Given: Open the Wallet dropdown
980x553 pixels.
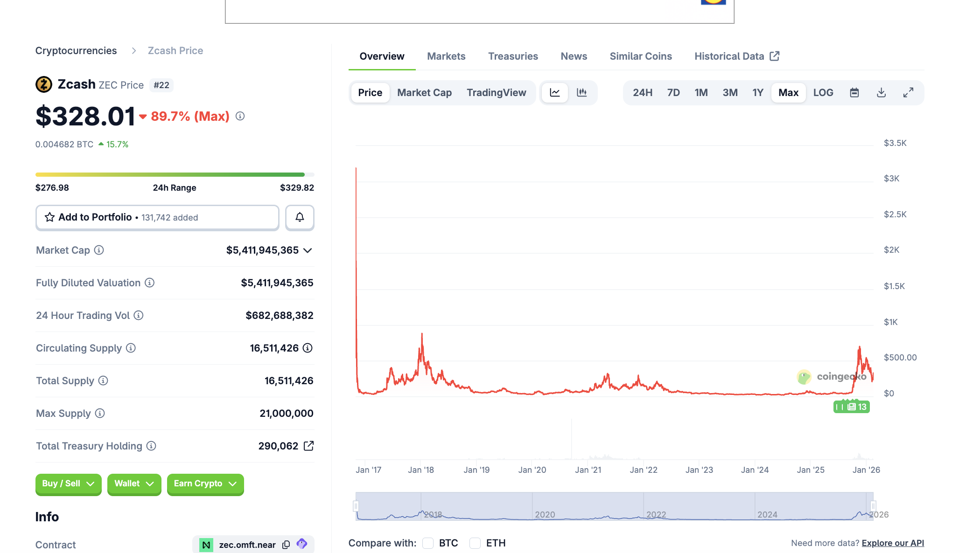Looking at the screenshot, I should (x=134, y=484).
